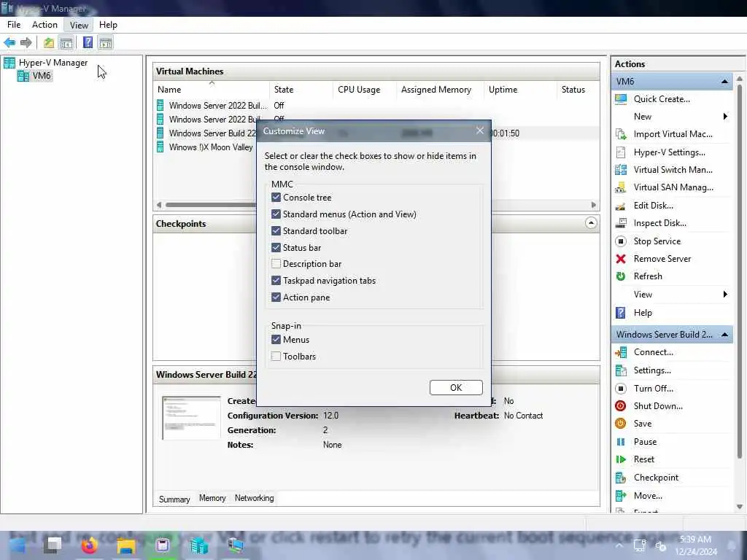Switch to the Memory tab

[x=212, y=498]
